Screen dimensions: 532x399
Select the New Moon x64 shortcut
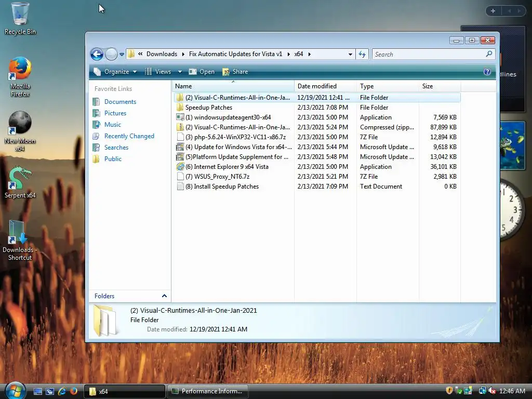20,131
